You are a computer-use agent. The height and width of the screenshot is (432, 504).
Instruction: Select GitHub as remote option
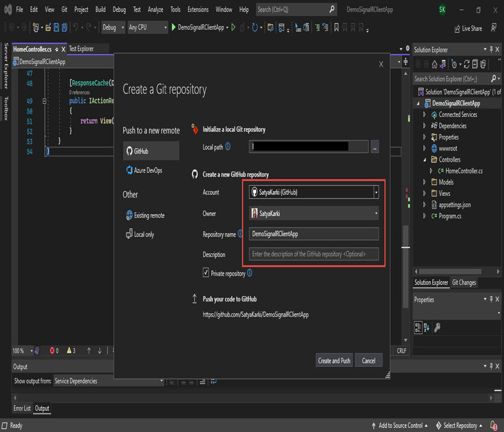pos(151,151)
